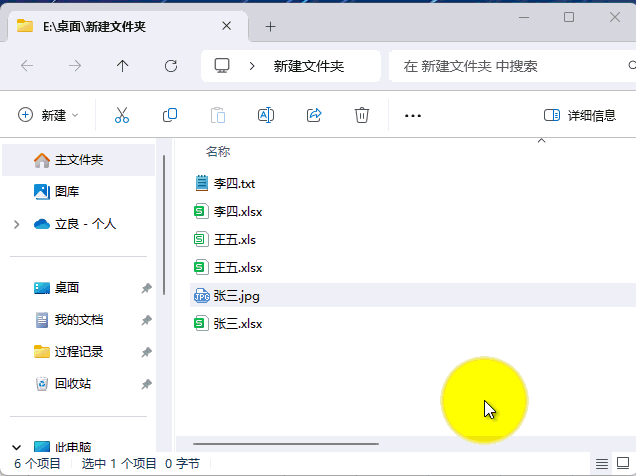
Task: Switch to large thumbnails view in status bar
Action: point(624,463)
